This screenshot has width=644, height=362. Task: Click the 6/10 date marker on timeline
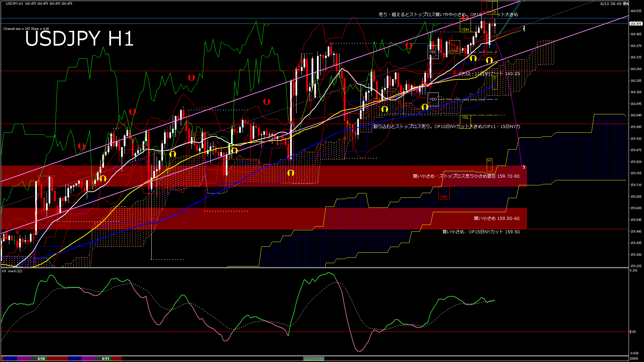click(41, 359)
